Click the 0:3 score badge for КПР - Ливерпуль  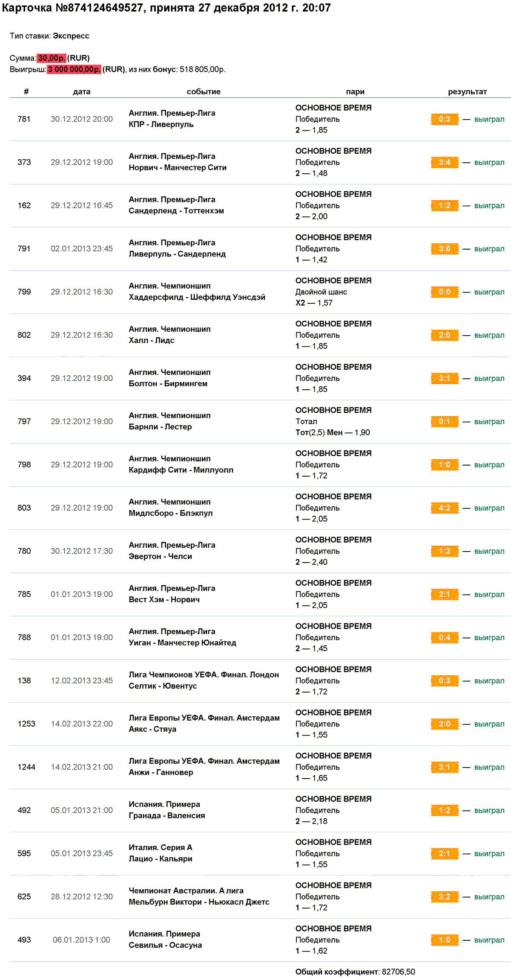click(x=445, y=119)
